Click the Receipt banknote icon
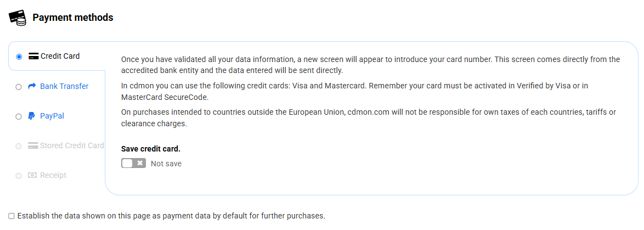 coord(32,175)
